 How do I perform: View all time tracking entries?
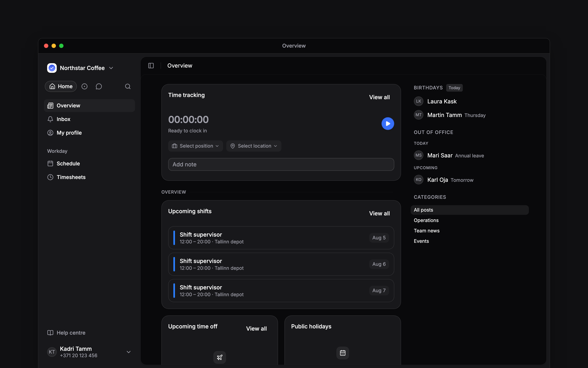tap(379, 97)
